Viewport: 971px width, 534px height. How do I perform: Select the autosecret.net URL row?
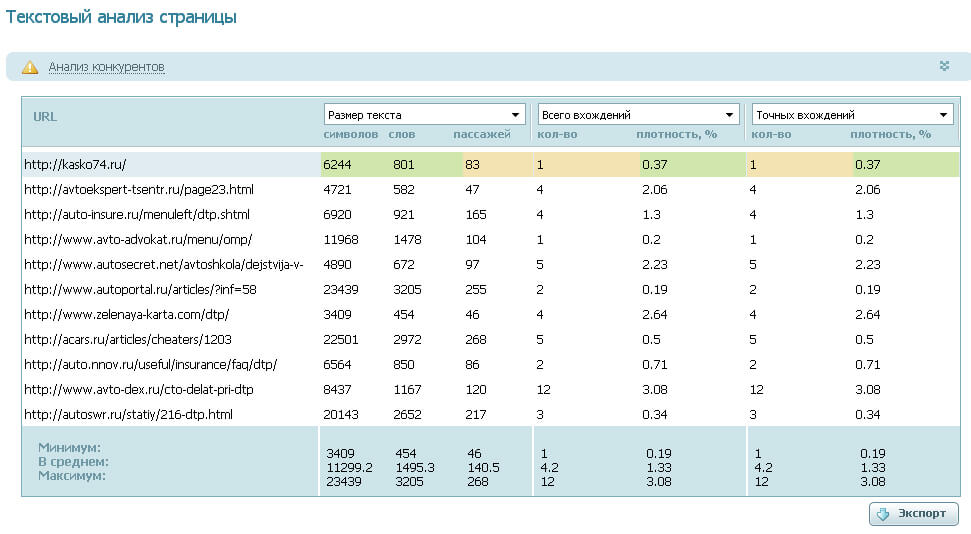click(x=163, y=265)
